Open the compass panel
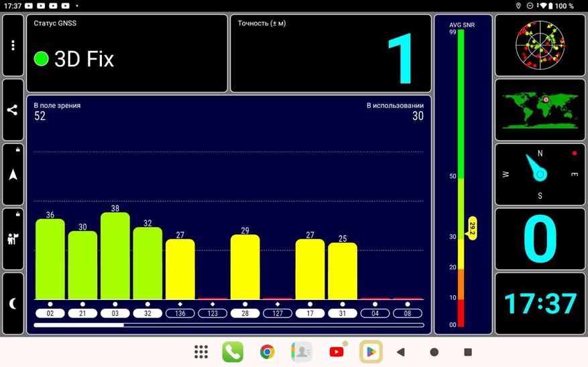This screenshot has width=588, height=367. tap(540, 175)
